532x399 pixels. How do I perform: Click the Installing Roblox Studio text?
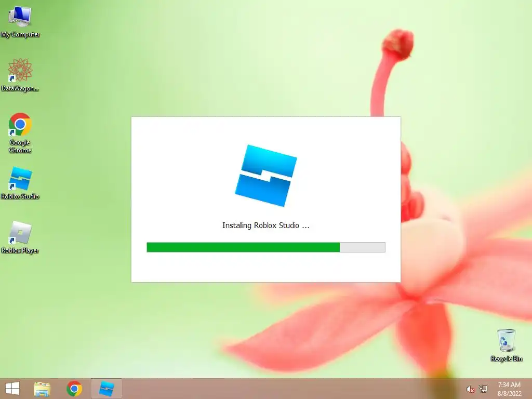click(265, 225)
